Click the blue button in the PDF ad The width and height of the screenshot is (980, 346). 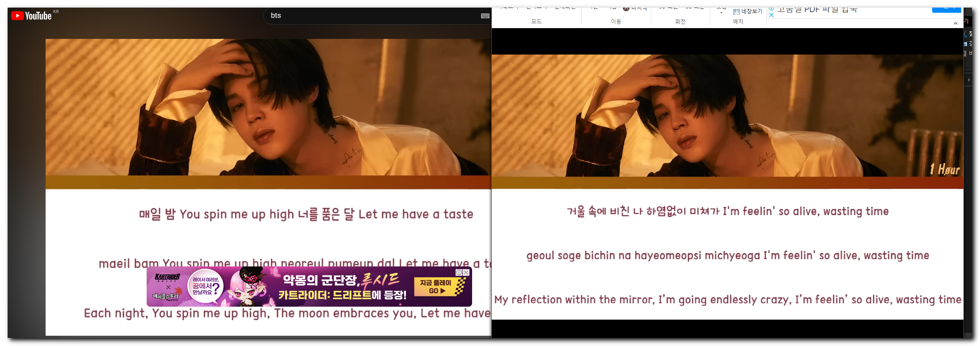coord(946,9)
